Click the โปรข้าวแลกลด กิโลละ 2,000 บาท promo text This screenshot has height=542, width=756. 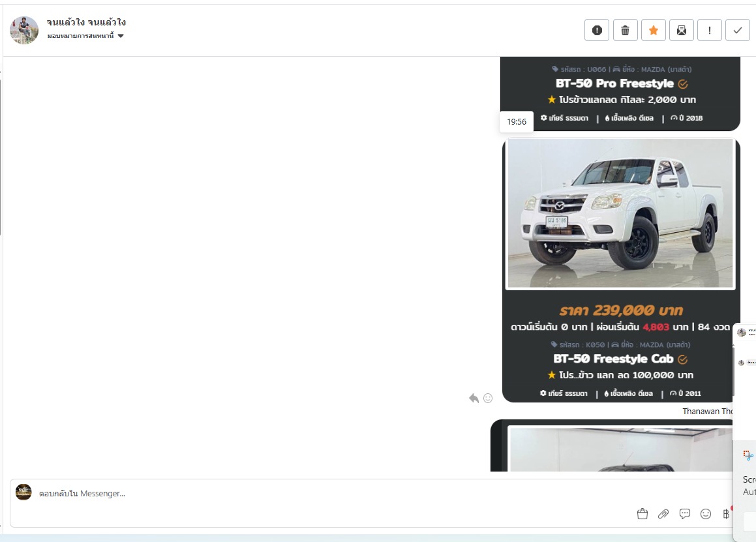tap(622, 100)
